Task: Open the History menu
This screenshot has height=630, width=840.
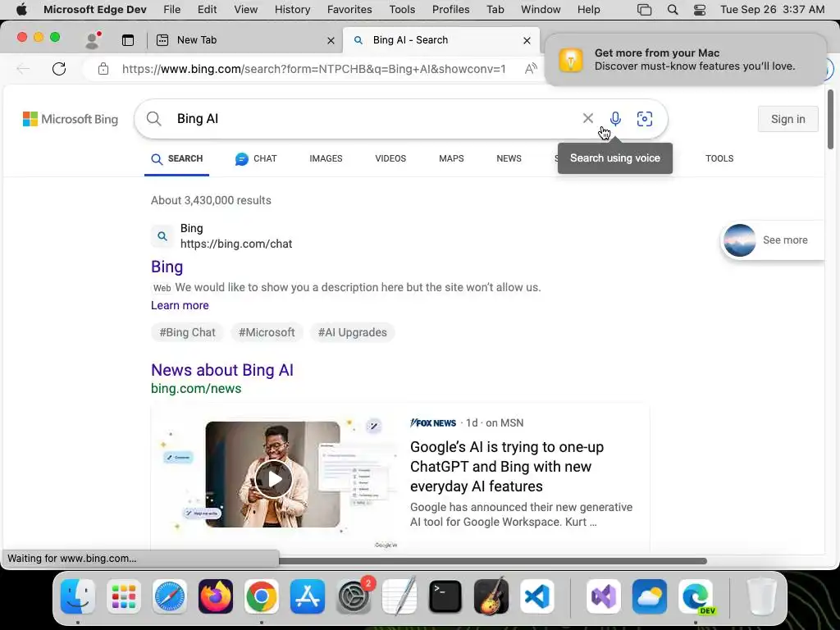Action: click(x=293, y=10)
